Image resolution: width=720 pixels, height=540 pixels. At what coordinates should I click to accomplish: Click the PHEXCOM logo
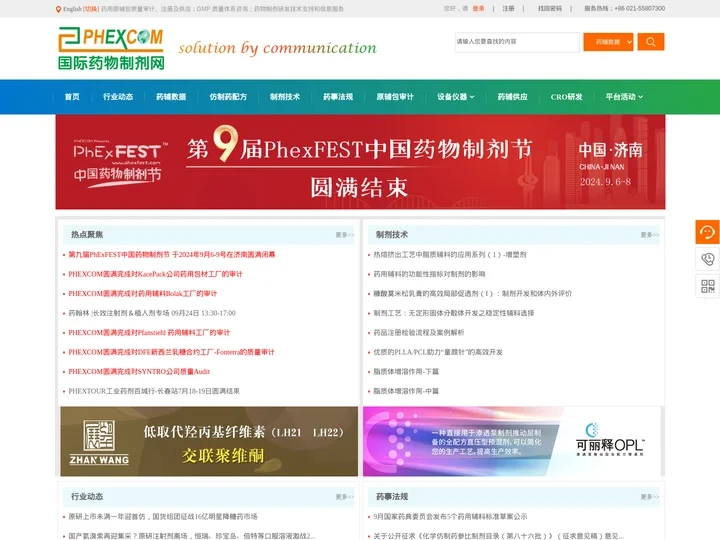pyautogui.click(x=111, y=48)
